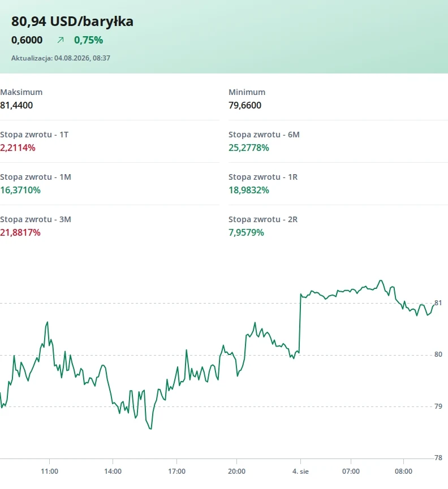Viewport: 448px width, 489px height.
Task: Click the 80 price axis label
Action: pos(438,354)
